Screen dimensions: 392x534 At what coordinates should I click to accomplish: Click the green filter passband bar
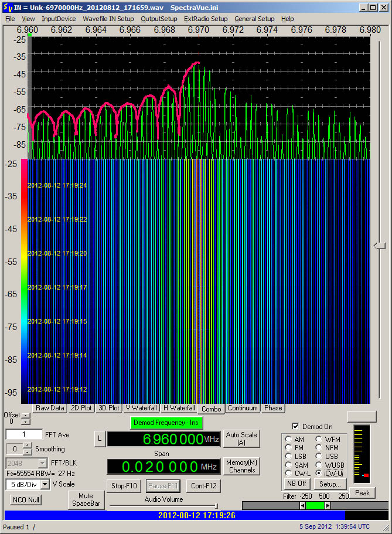(x=315, y=506)
